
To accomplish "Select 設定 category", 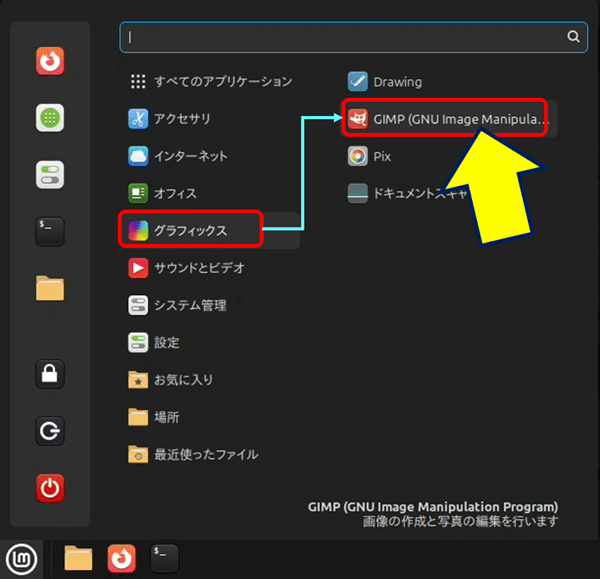I will (x=211, y=343).
